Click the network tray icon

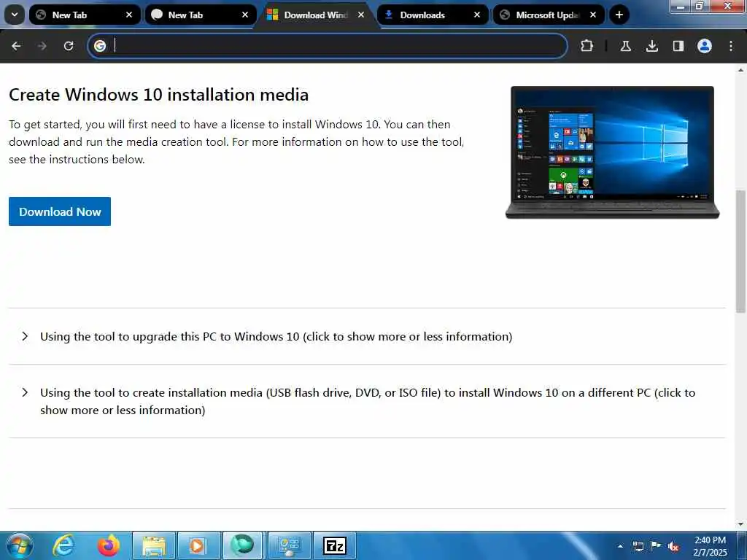[x=638, y=546]
